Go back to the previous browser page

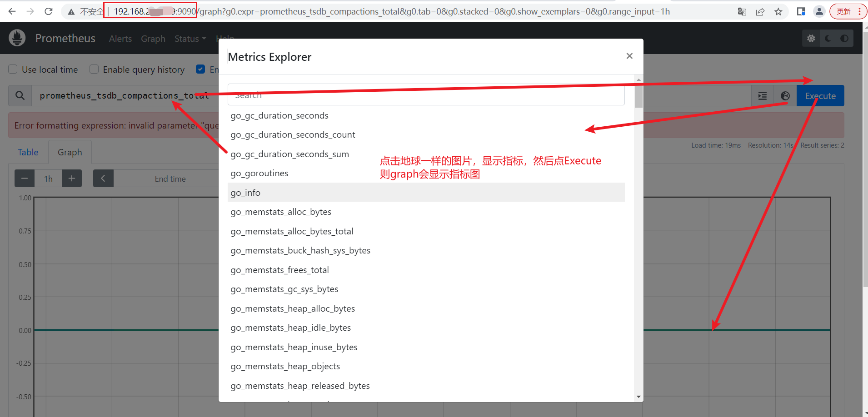coord(12,11)
